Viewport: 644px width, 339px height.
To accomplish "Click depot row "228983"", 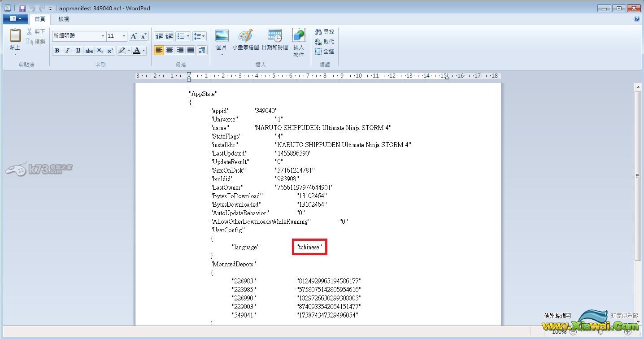I will (x=244, y=281).
